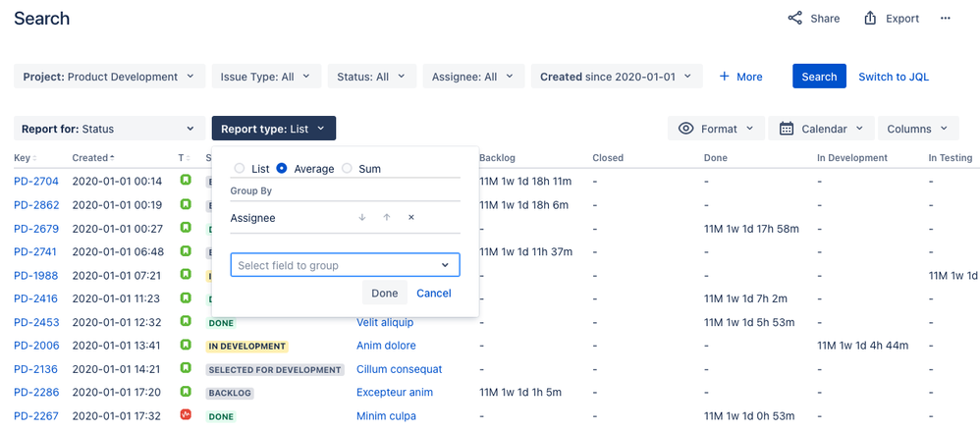Screen dimensions: 980x432
Task: Open issue PD-2286 link
Action: point(36,392)
